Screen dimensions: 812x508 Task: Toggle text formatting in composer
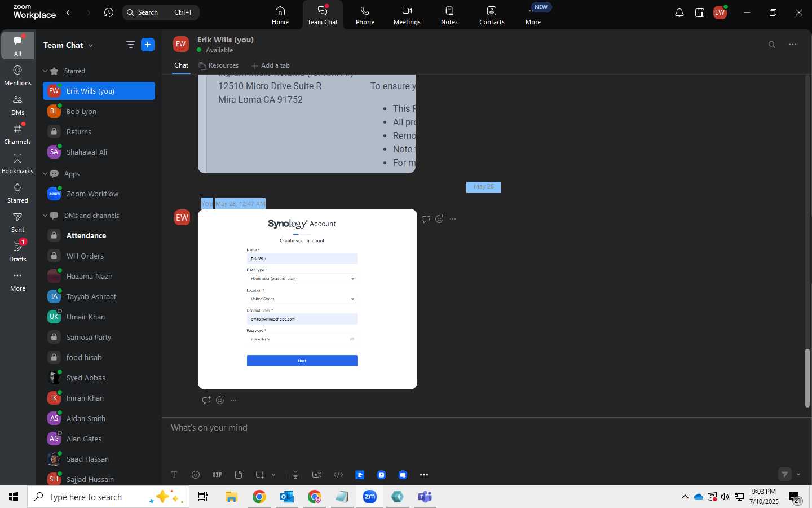(x=174, y=475)
